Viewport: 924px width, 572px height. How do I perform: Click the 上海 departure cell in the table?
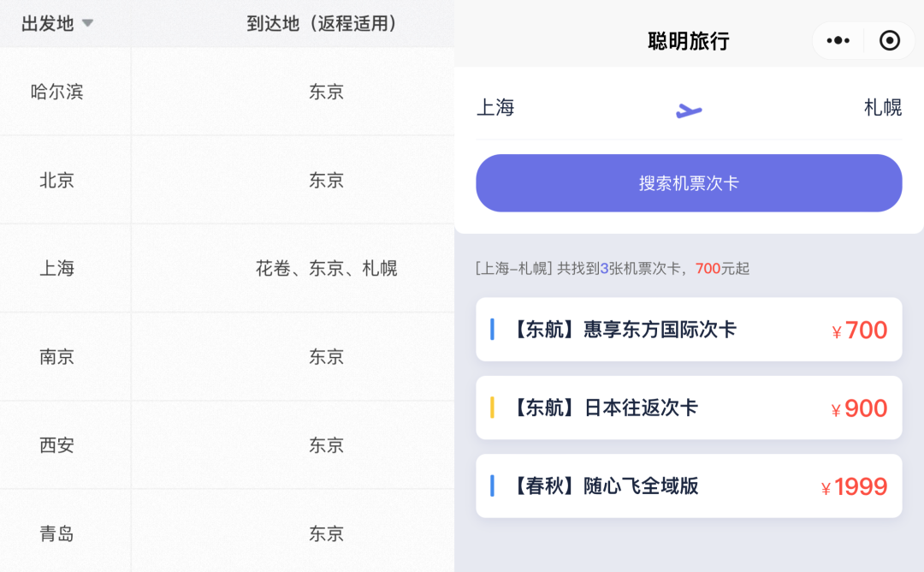coord(57,269)
